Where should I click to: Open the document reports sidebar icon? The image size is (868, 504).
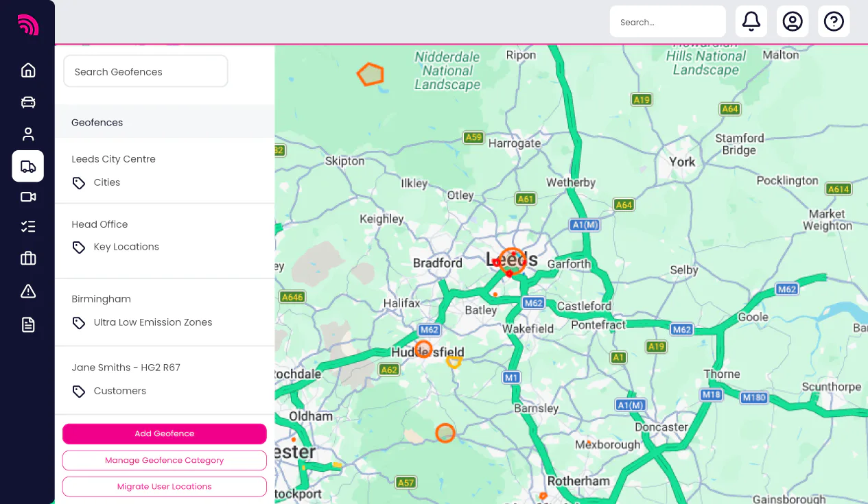28,324
